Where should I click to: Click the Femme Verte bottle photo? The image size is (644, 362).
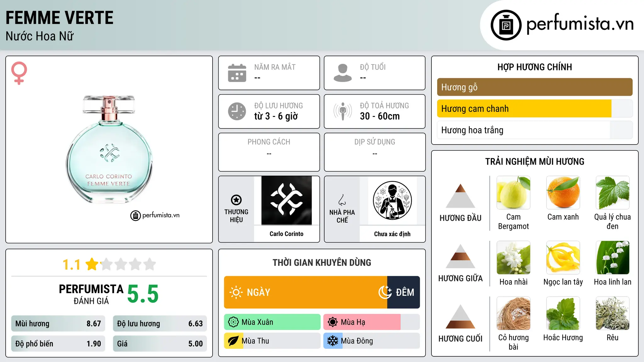click(x=109, y=149)
